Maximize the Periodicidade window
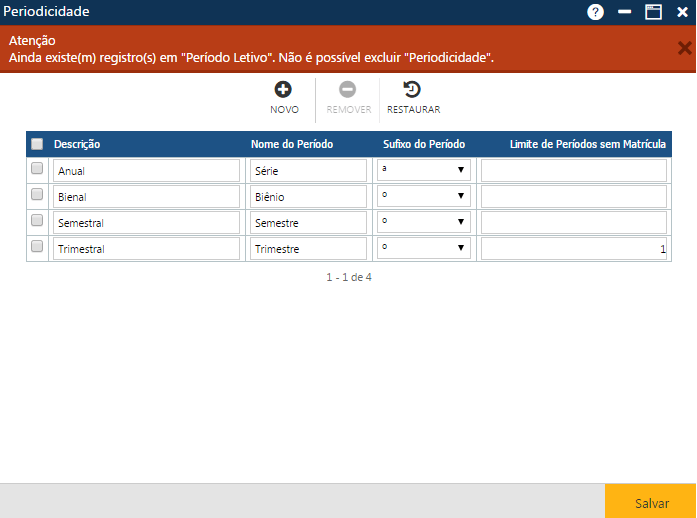This screenshot has height=518, width=697. pos(653,12)
